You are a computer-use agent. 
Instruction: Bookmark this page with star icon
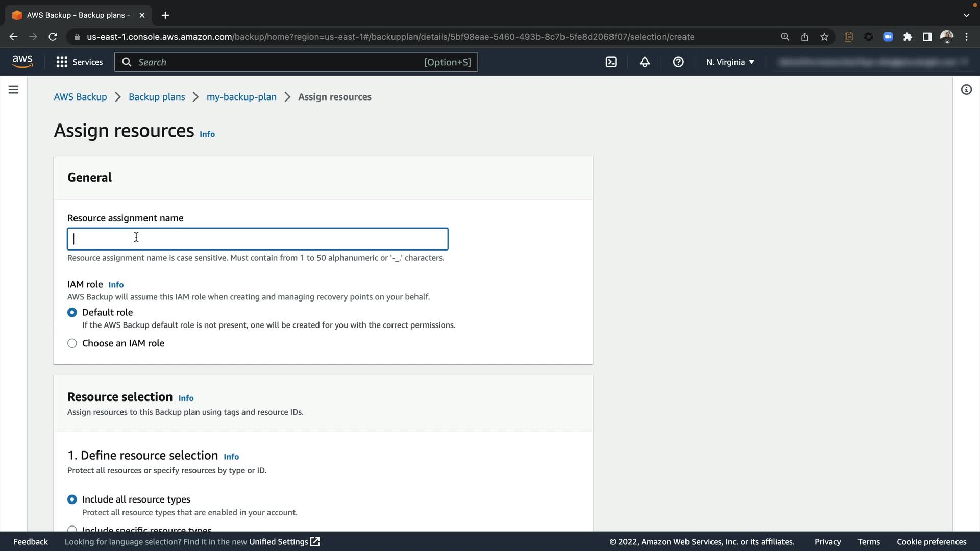coord(824,37)
